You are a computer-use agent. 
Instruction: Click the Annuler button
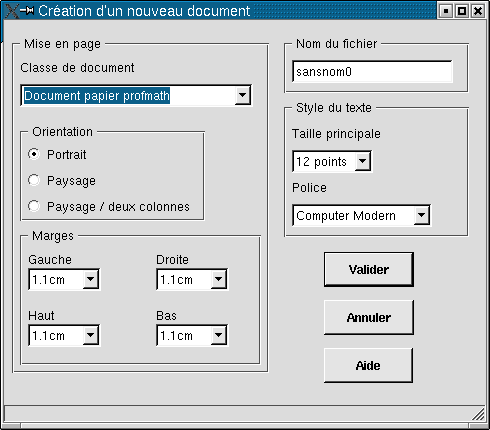tap(369, 317)
